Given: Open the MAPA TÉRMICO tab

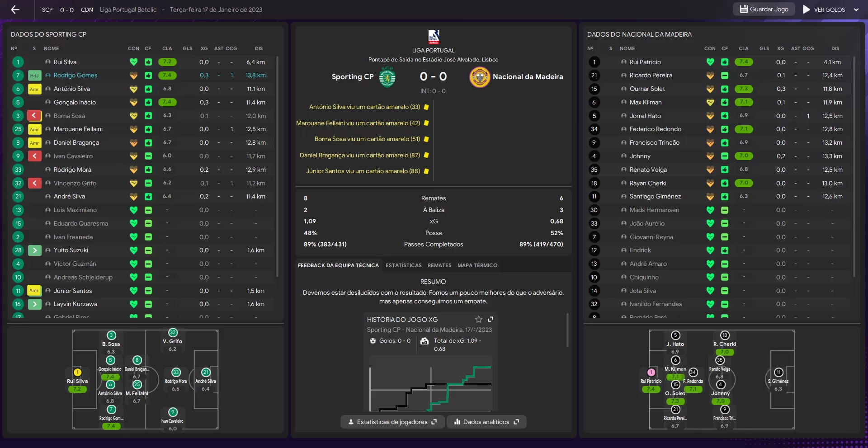Looking at the screenshot, I should tap(477, 265).
